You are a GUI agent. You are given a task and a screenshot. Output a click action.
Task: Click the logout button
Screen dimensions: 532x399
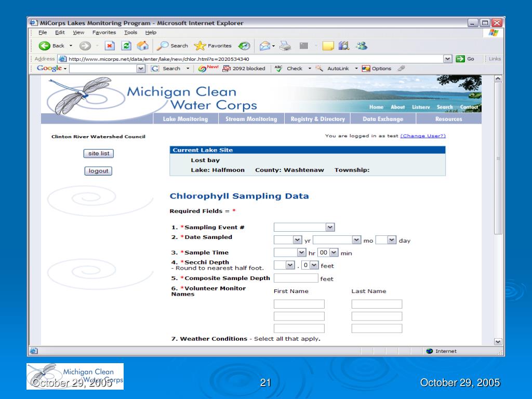click(x=98, y=171)
